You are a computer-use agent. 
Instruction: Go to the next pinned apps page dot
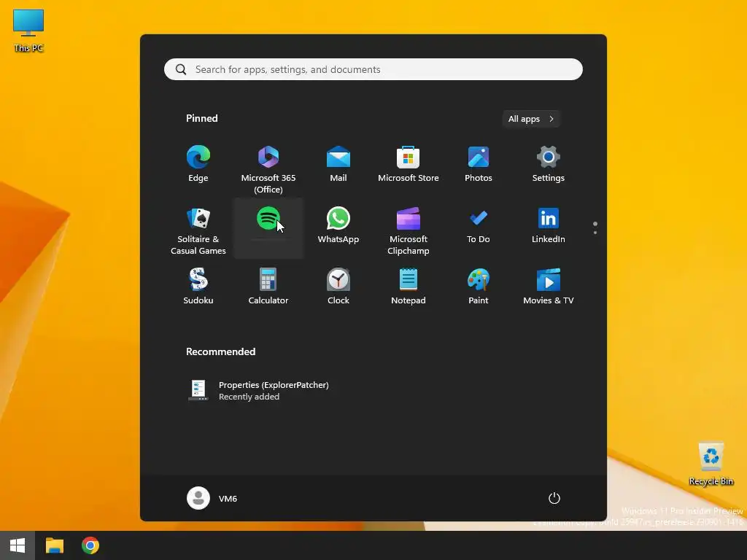click(595, 233)
